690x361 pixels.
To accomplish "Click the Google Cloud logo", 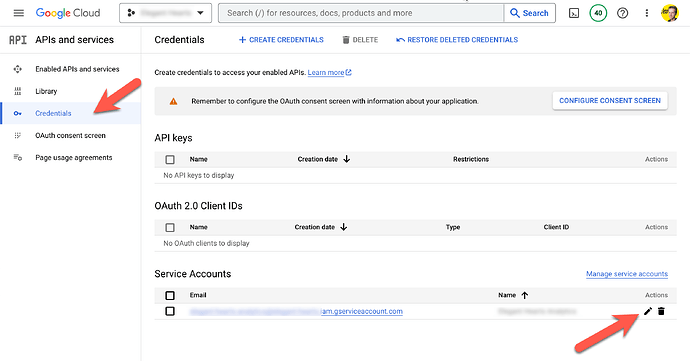I will [68, 13].
